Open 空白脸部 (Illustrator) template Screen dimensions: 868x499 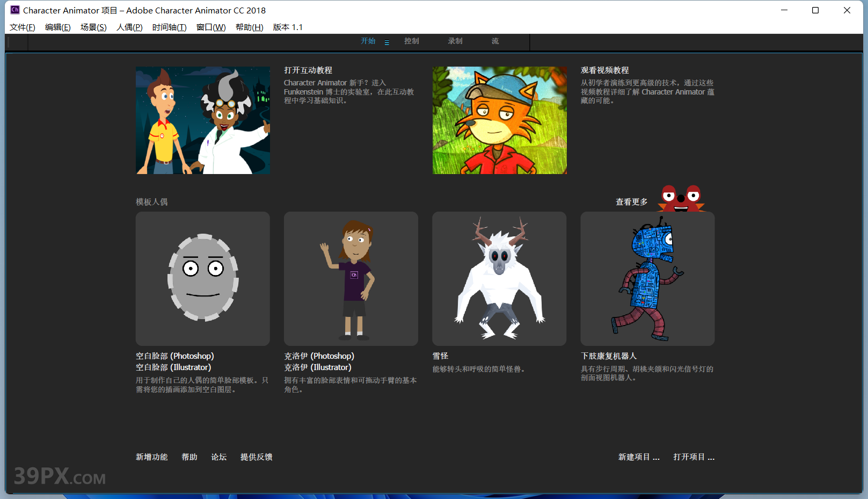click(173, 367)
